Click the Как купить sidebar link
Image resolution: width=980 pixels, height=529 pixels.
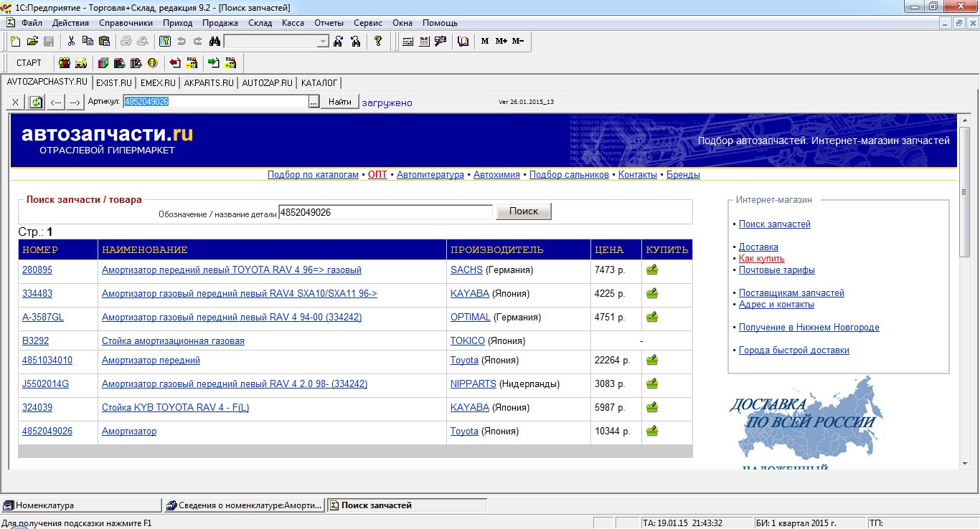point(762,259)
